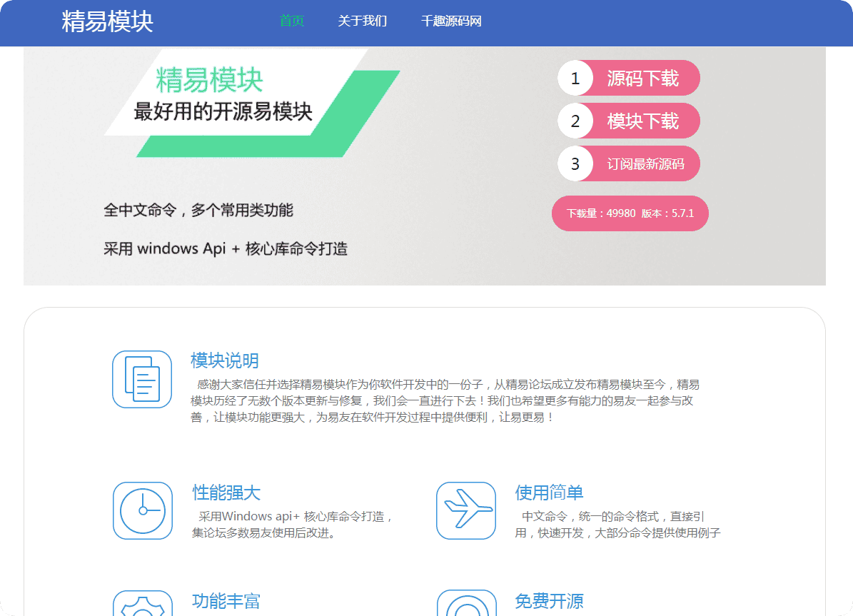The width and height of the screenshot is (853, 616).
Task: Click the airplane icon beside 使用简单
Action: pos(466,511)
